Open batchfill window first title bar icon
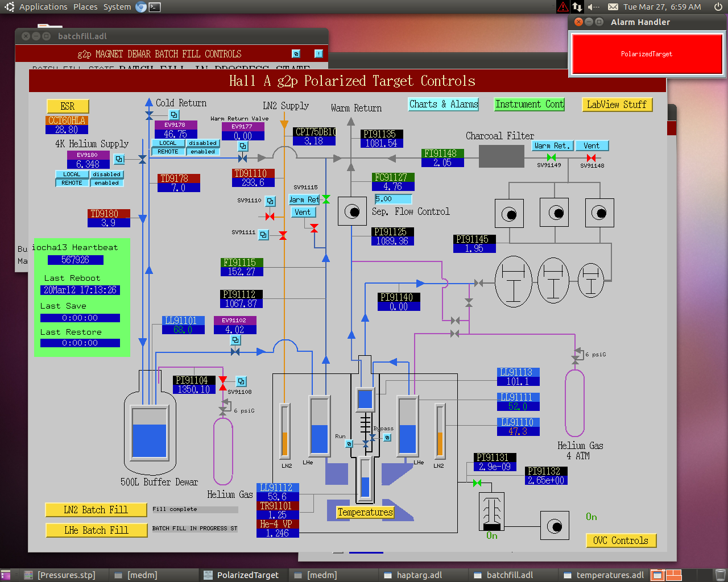Viewport: 728px width, 582px height. pos(296,53)
